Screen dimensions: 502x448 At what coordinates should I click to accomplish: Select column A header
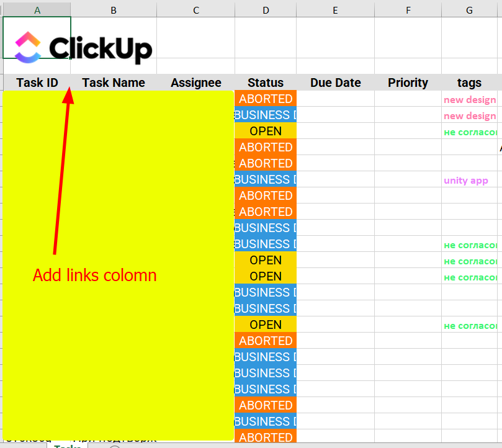point(37,11)
